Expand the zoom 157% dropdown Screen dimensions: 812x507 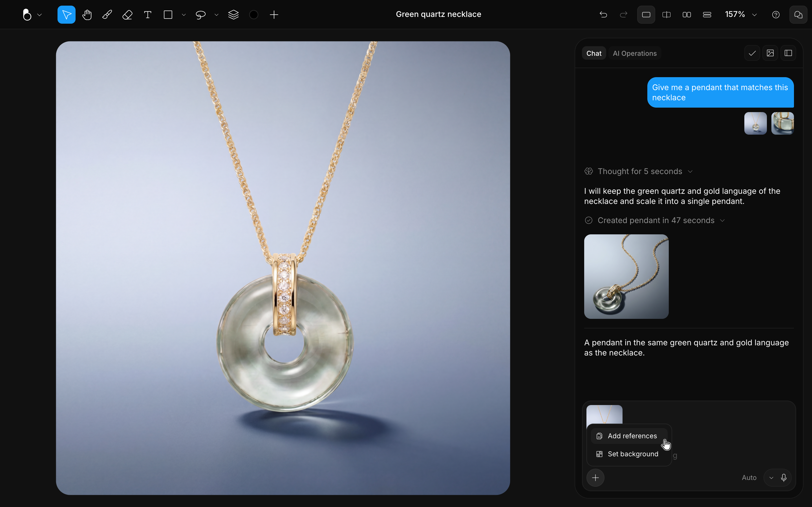click(x=741, y=14)
